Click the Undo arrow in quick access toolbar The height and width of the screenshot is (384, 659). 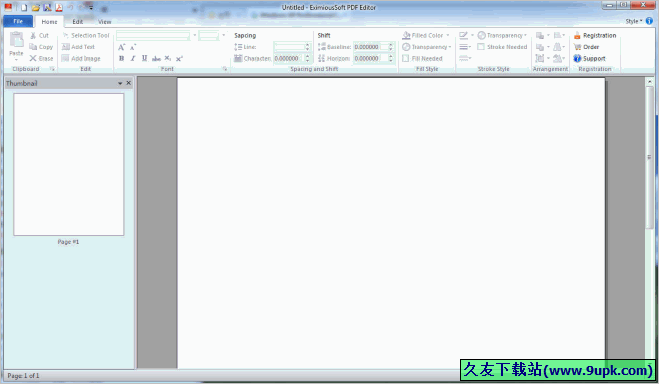(x=70, y=8)
